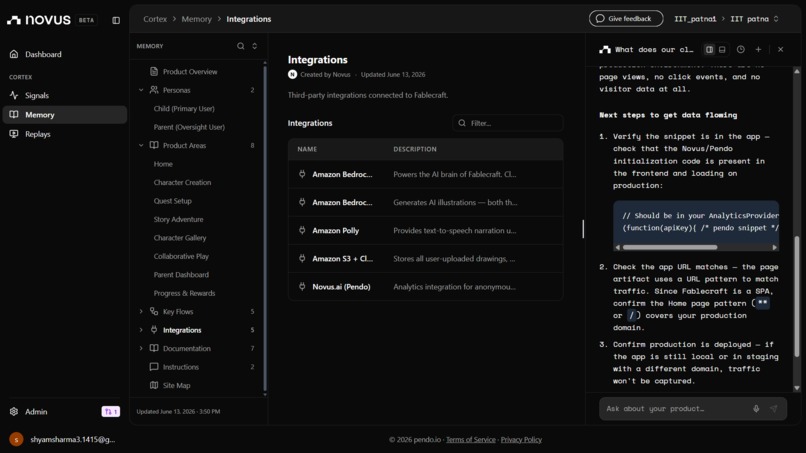
Task: Open the Amazon S3 integration row
Action: click(425, 259)
